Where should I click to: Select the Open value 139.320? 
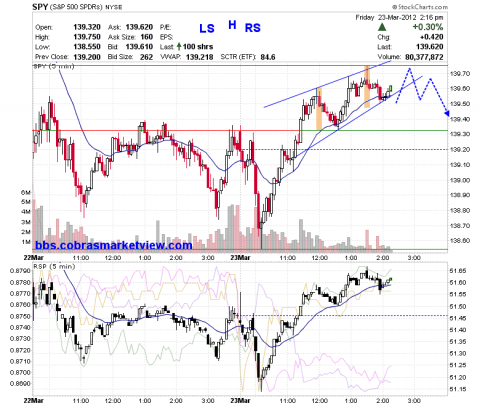click(87, 27)
